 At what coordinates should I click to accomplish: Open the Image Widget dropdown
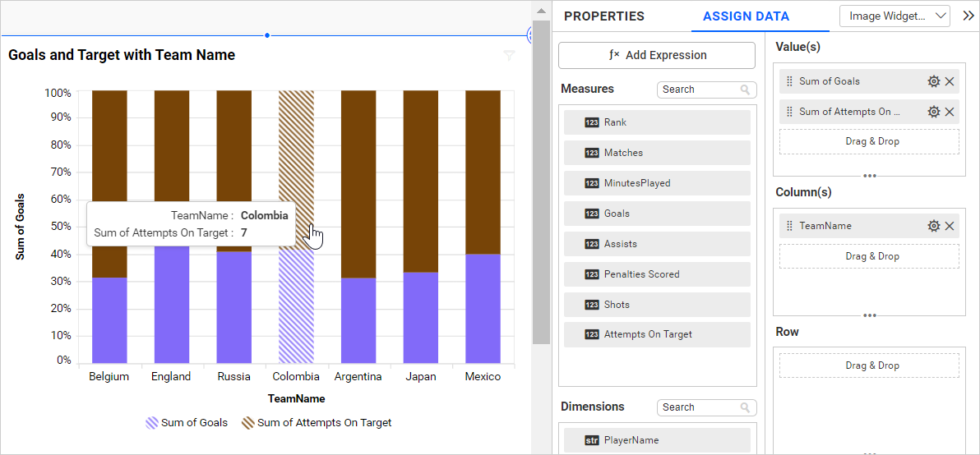tap(894, 16)
